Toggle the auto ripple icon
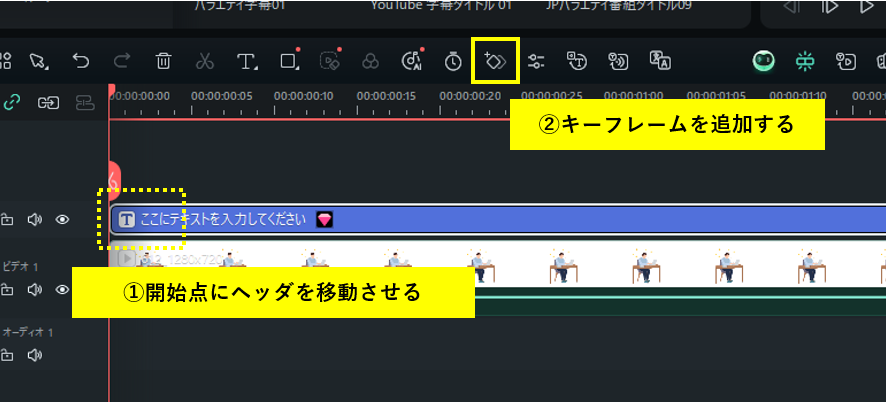886x402 pixels. tap(49, 102)
